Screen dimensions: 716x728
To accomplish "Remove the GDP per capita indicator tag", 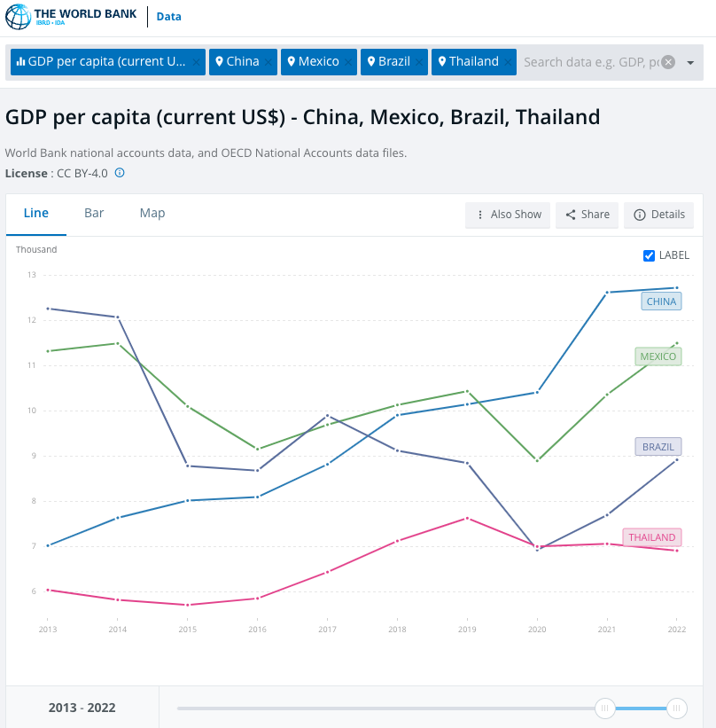I will coord(196,62).
